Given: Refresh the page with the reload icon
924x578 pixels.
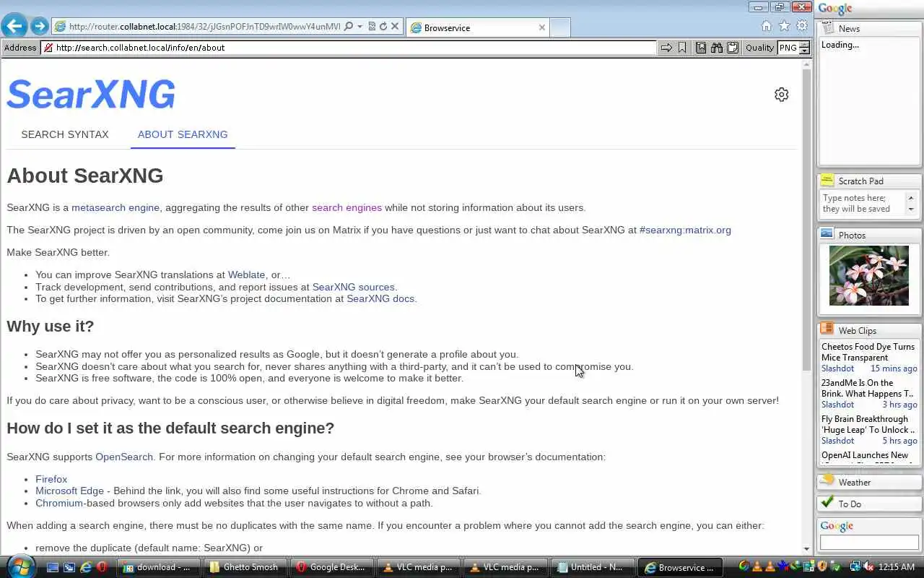Looking at the screenshot, I should pos(383,27).
